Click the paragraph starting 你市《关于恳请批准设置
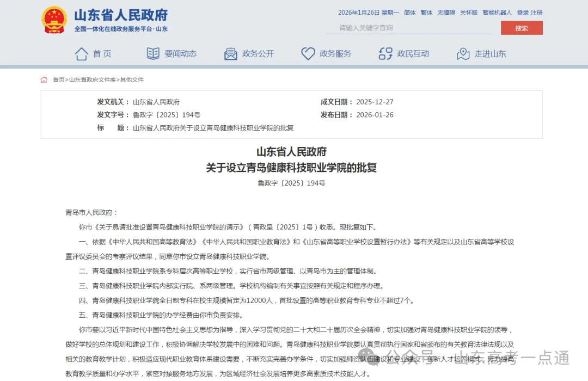588x381 pixels. pos(228,228)
